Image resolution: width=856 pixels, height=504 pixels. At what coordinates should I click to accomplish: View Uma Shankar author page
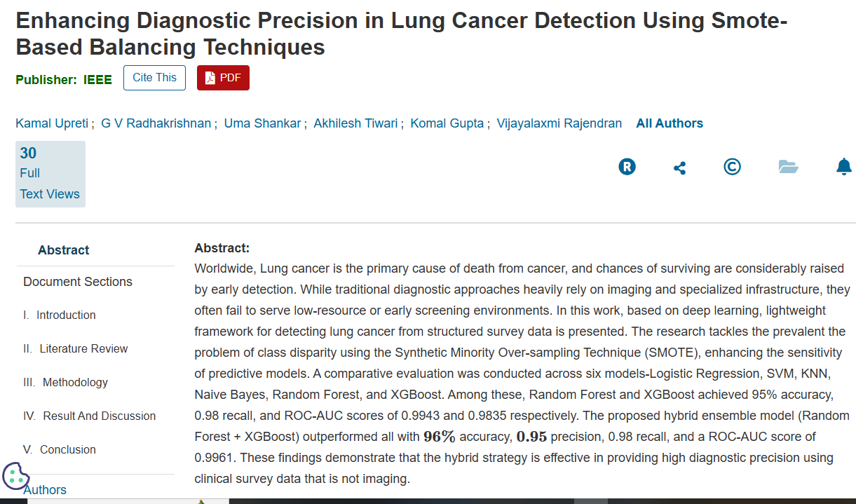[262, 123]
